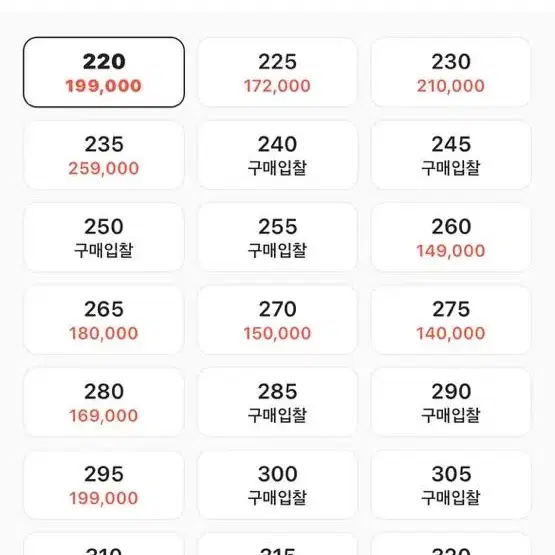Pick size 255 purchase bid option

(x=277, y=238)
